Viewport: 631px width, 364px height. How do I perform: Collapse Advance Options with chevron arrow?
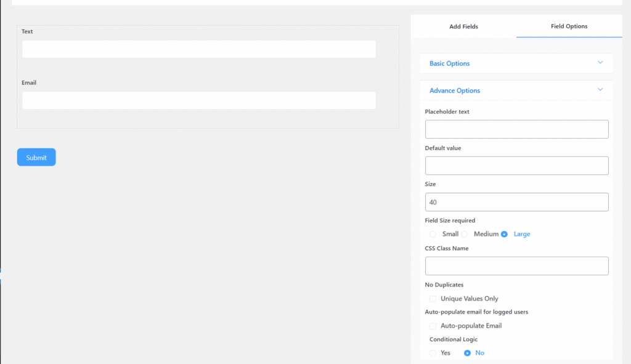(600, 90)
